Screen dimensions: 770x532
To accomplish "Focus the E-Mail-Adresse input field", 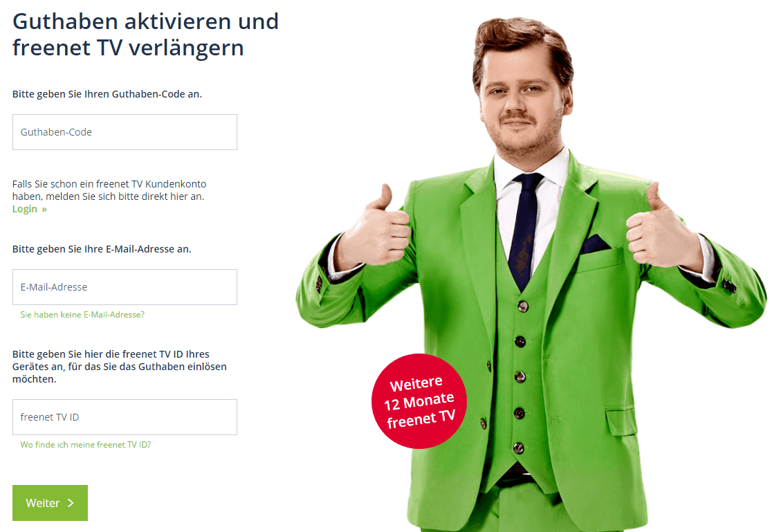I will click(x=125, y=287).
